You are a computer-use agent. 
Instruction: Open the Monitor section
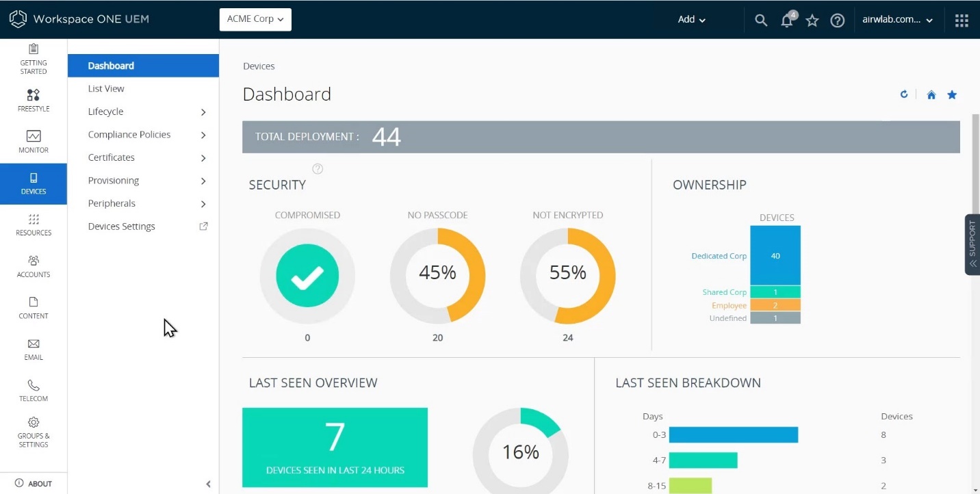click(33, 142)
